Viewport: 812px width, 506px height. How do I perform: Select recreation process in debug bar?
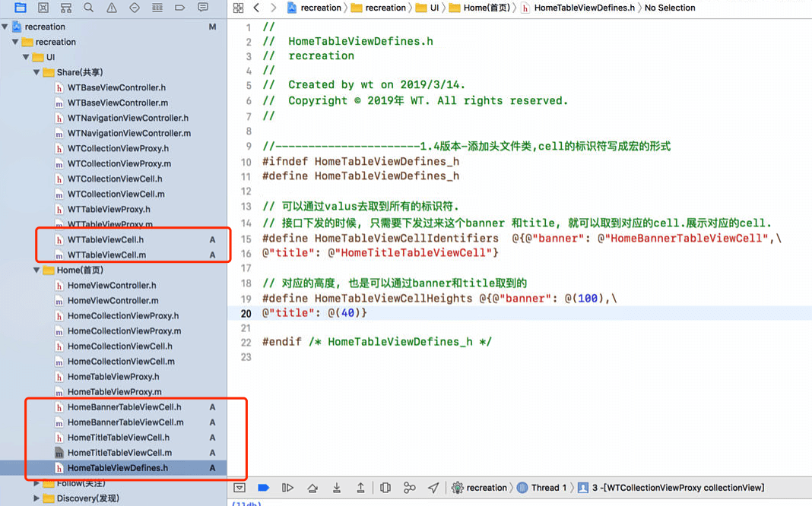tap(480, 487)
